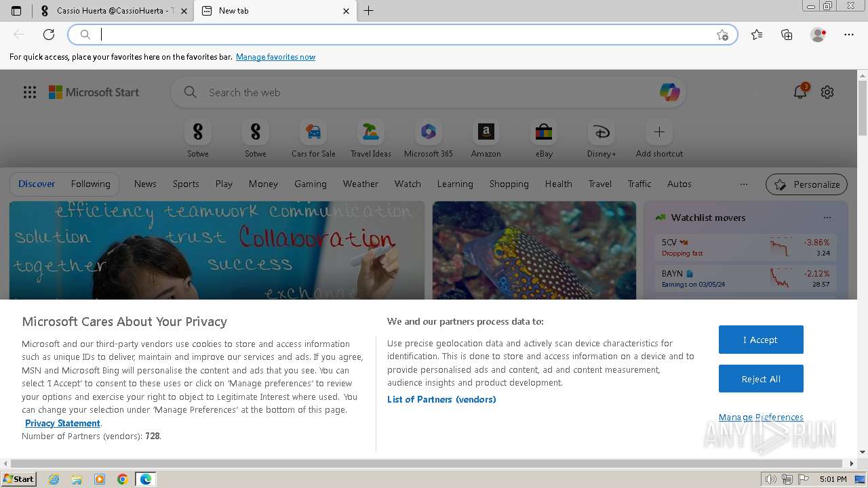Open Edge settings and more menu

coord(849,35)
